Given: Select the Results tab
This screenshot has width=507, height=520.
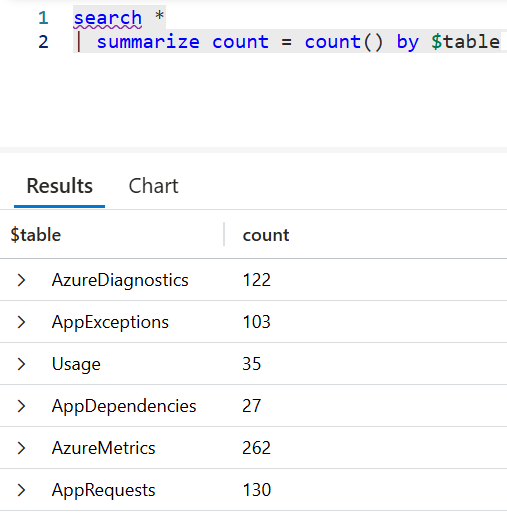Looking at the screenshot, I should pyautogui.click(x=60, y=186).
